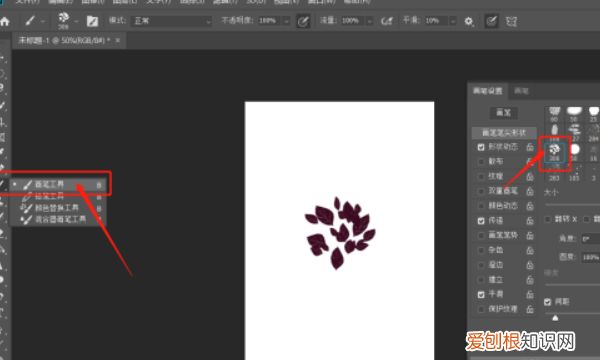Choose 铅笔工具 from the flyout menu
The image size is (600, 360).
pyautogui.click(x=57, y=196)
